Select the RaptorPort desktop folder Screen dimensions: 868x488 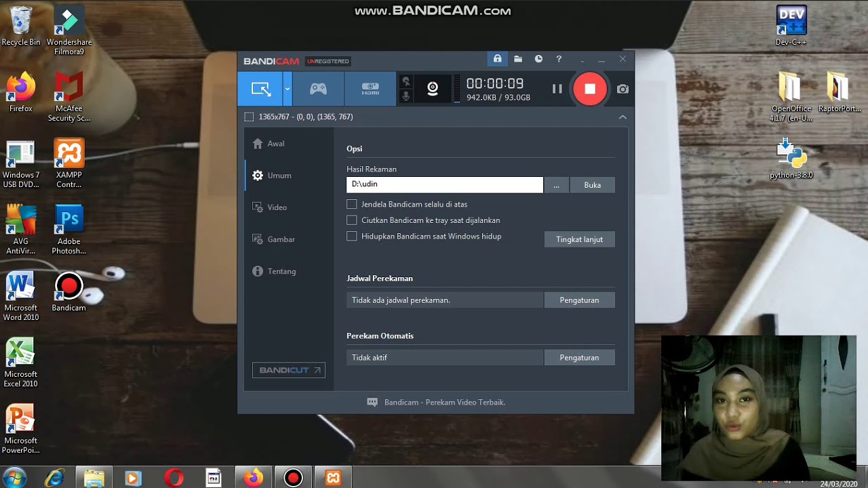tap(840, 92)
